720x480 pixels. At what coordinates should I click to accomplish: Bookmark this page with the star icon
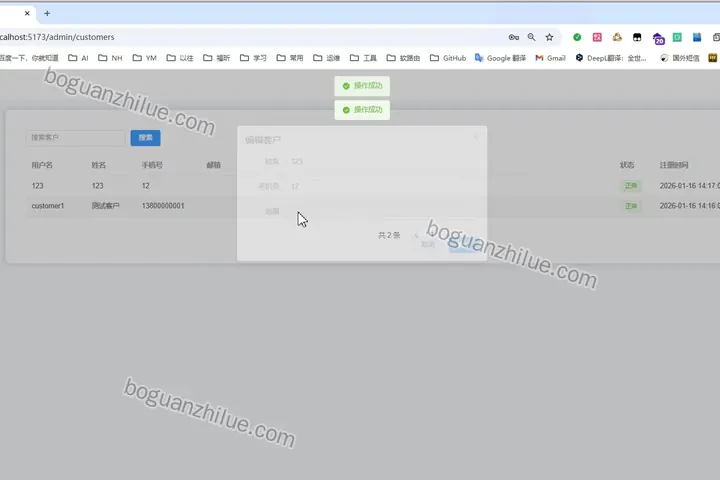(x=549, y=37)
